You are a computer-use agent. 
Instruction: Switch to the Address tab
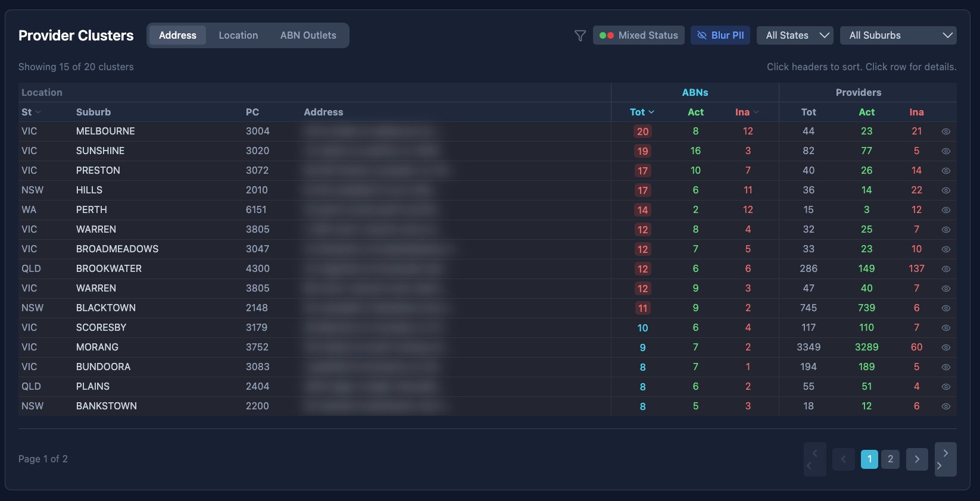(x=177, y=36)
